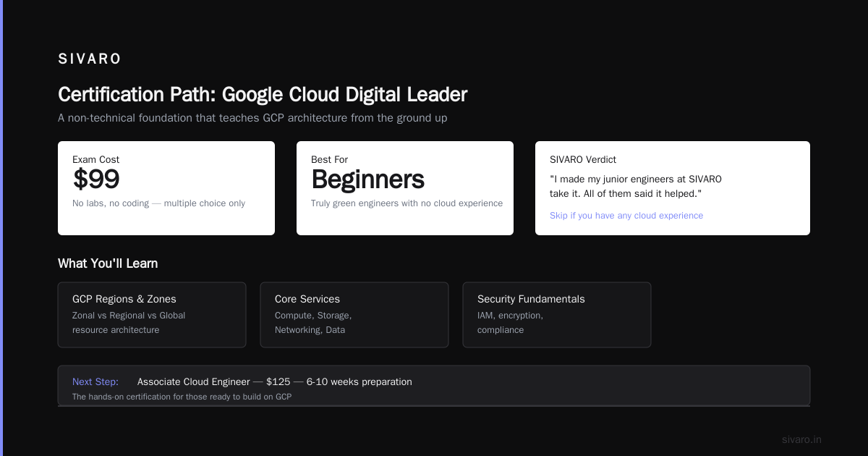Select 'The hands-on certification' description line
This screenshot has height=456, width=868.
coord(182,397)
